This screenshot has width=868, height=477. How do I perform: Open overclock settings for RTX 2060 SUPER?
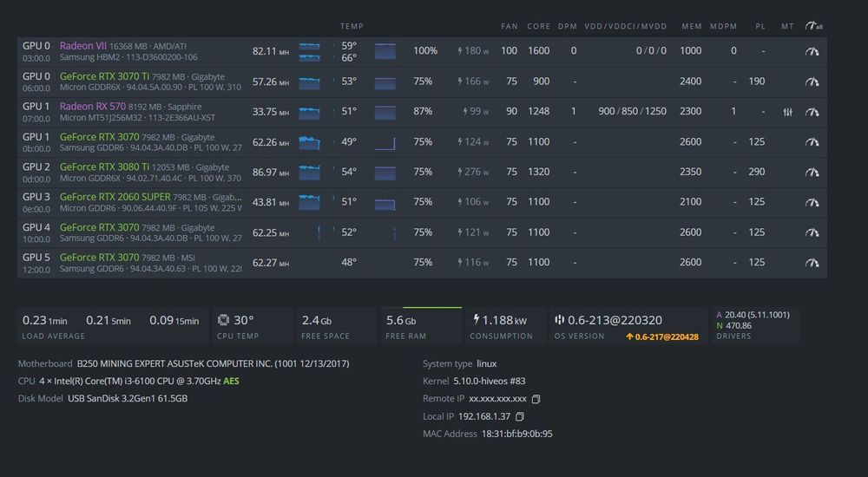click(812, 202)
